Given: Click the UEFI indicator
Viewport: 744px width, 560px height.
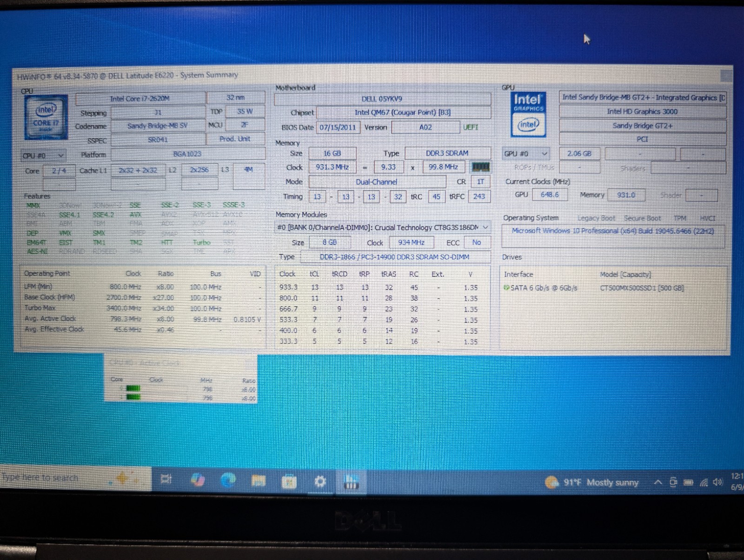Looking at the screenshot, I should click(471, 127).
